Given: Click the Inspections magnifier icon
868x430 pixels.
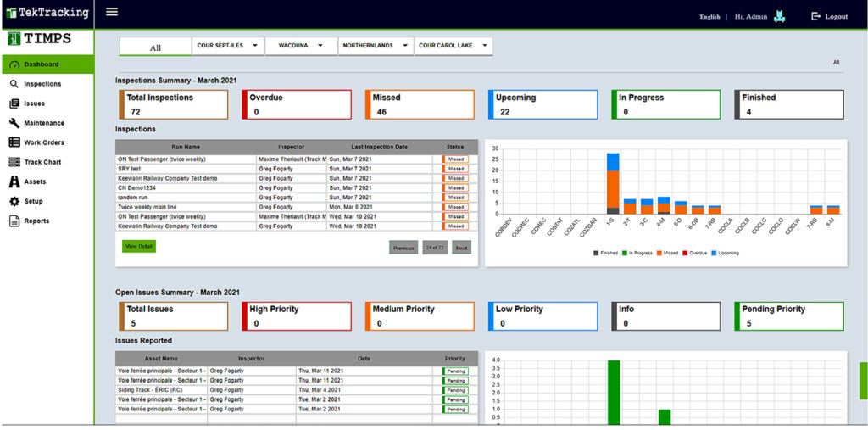Looking at the screenshot, I should [x=14, y=84].
